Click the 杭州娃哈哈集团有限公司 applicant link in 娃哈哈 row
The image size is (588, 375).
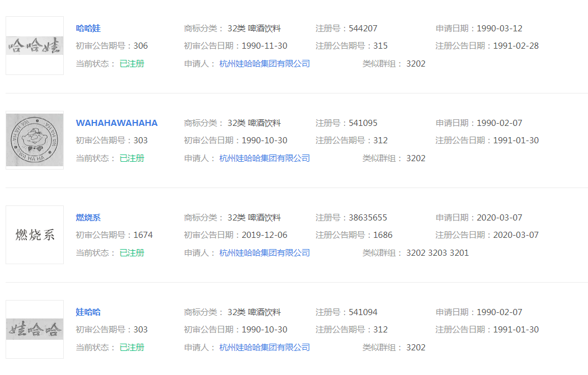(265, 347)
